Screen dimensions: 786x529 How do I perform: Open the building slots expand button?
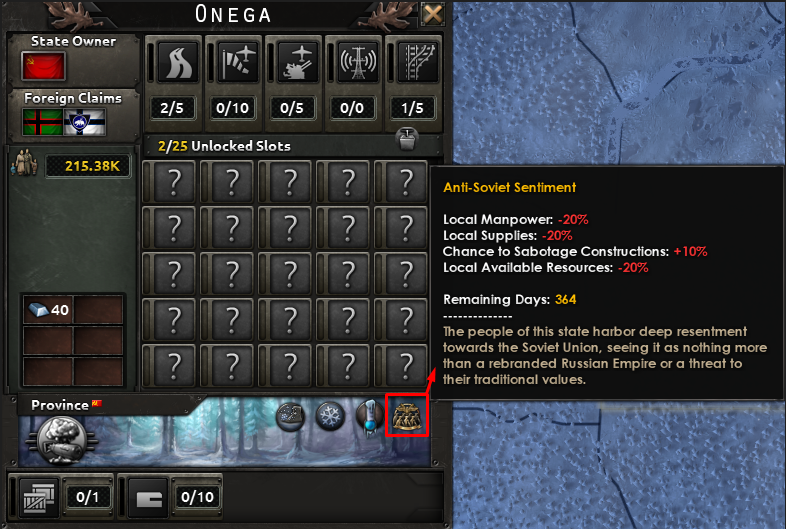pyautogui.click(x=407, y=138)
